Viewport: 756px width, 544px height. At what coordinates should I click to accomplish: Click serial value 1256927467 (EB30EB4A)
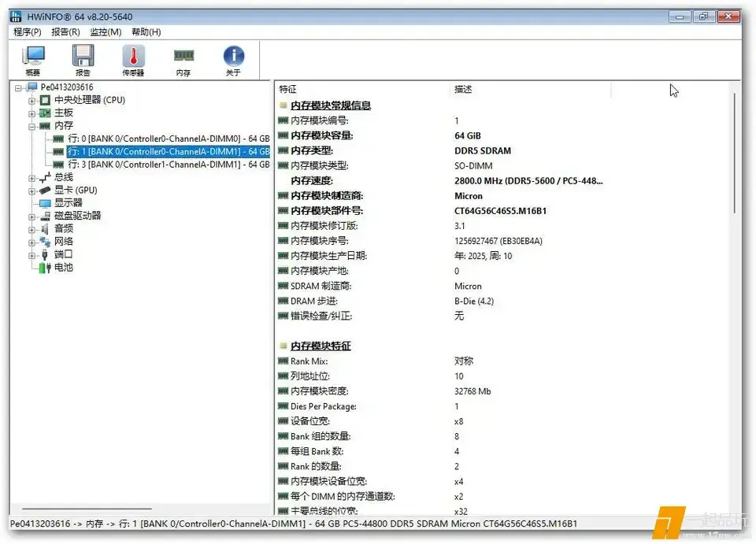[498, 241]
